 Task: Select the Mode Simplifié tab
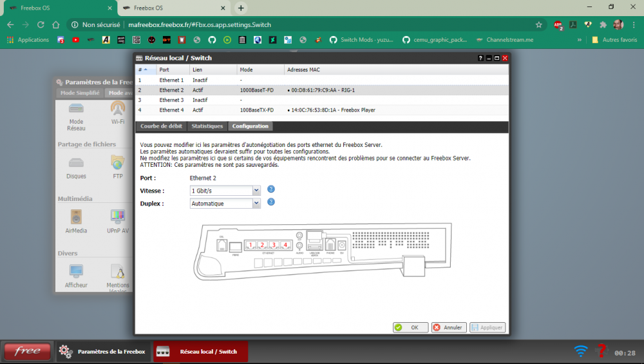(80, 93)
